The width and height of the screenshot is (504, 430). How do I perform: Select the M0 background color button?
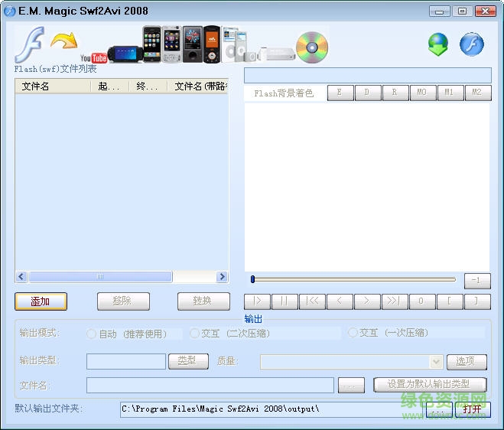coord(421,93)
